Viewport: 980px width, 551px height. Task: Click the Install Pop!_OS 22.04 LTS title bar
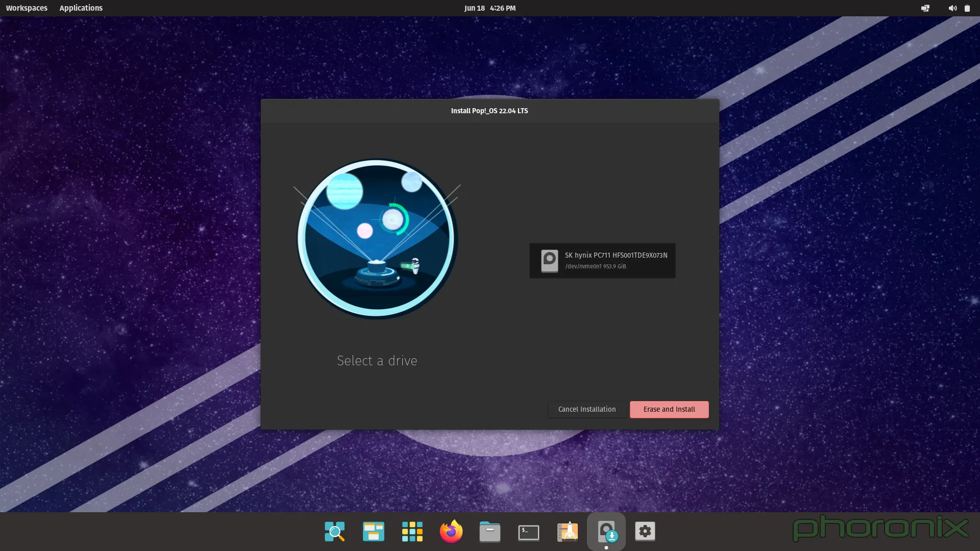pyautogui.click(x=490, y=111)
